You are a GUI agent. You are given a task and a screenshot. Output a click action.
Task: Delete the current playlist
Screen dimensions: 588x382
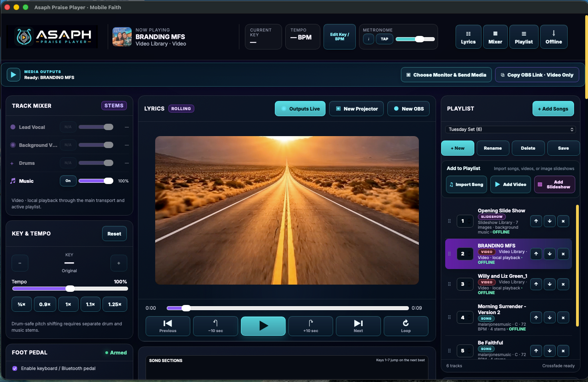tap(528, 148)
